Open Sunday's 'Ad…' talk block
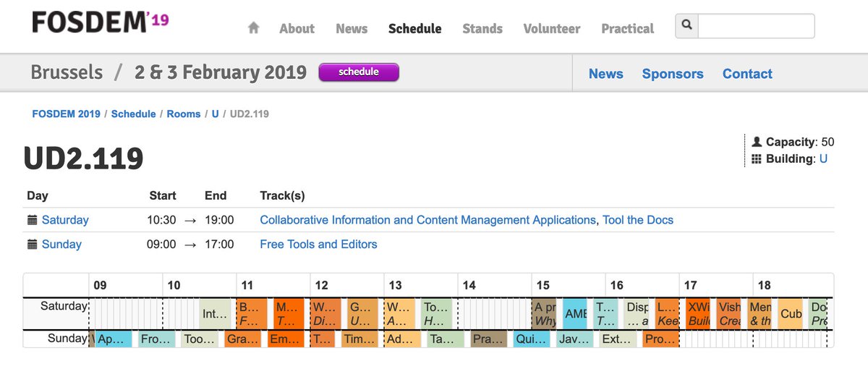Screen dimensions: 868x369 (x=402, y=339)
